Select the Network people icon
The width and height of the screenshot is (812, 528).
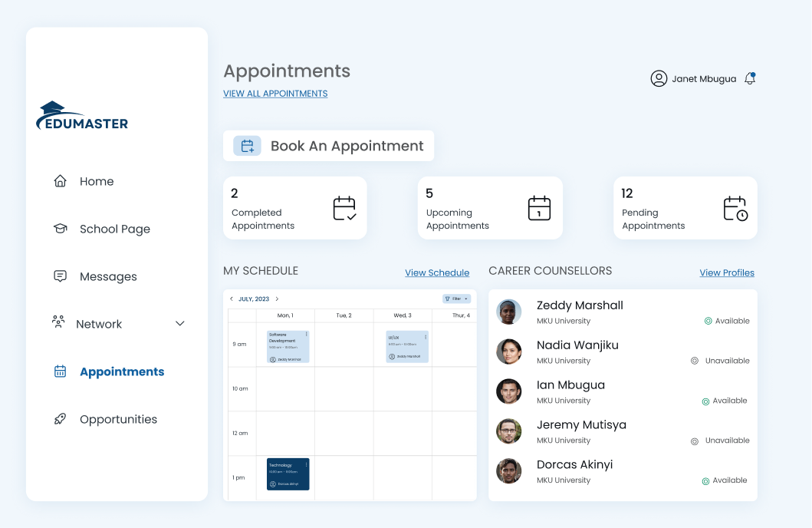point(60,323)
